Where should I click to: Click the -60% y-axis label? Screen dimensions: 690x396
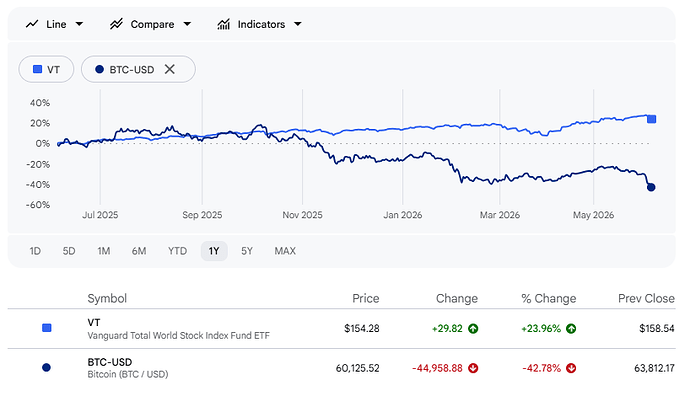tap(38, 205)
